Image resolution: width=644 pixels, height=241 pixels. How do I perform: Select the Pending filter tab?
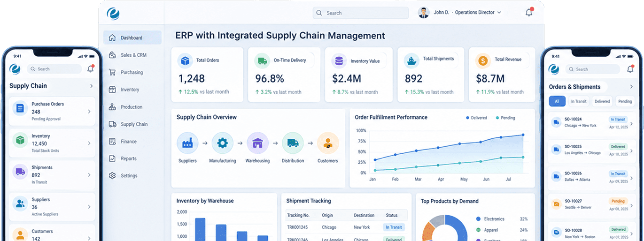[x=625, y=101]
